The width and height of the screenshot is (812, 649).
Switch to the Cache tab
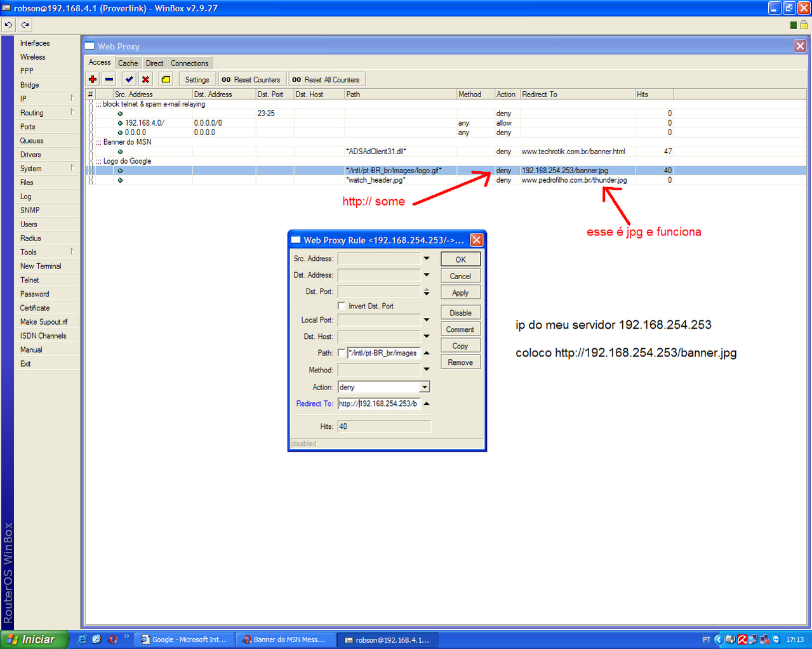128,63
